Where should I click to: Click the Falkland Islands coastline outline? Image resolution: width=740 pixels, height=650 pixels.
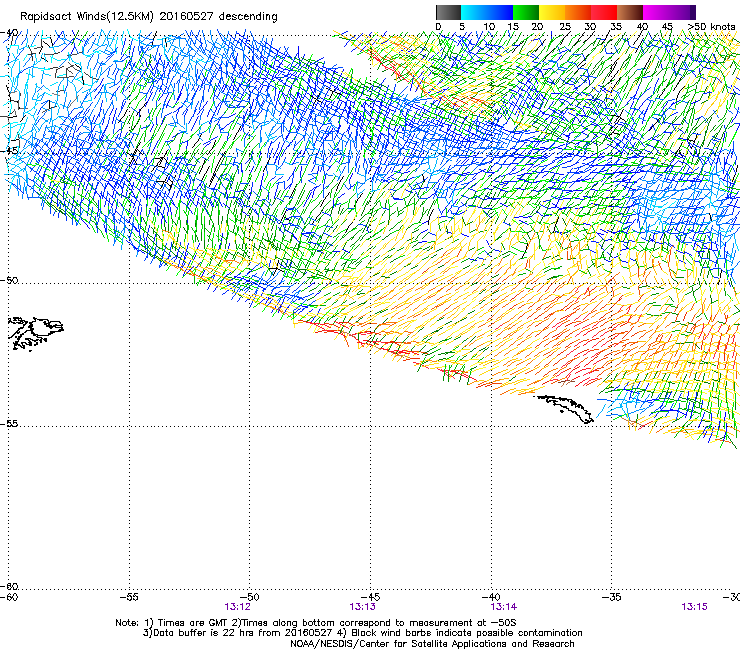37,334
